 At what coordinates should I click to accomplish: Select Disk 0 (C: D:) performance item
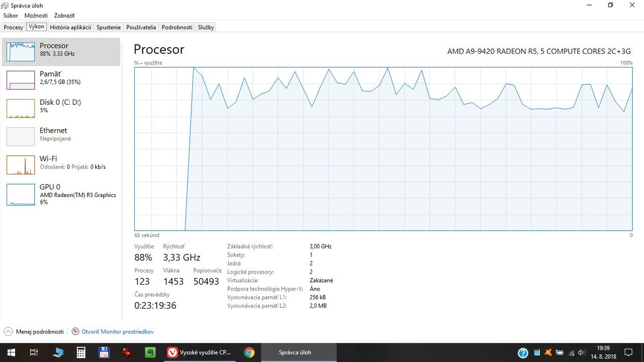tap(61, 108)
